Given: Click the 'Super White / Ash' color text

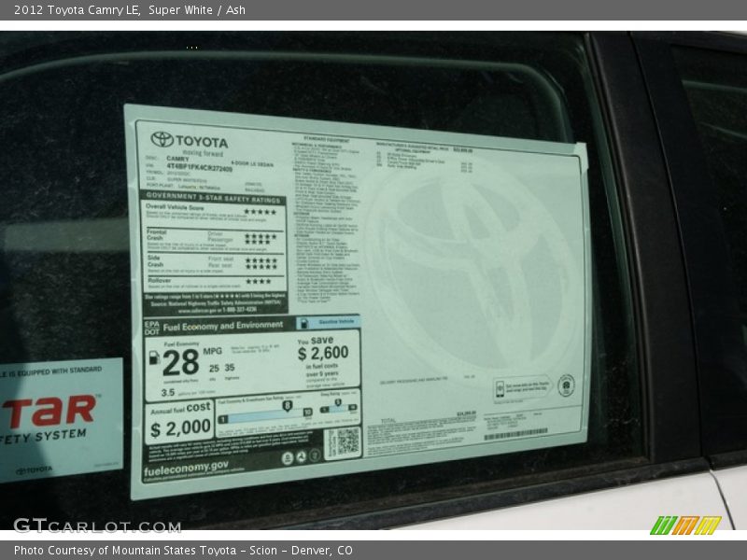Looking at the screenshot, I should 197,10.
